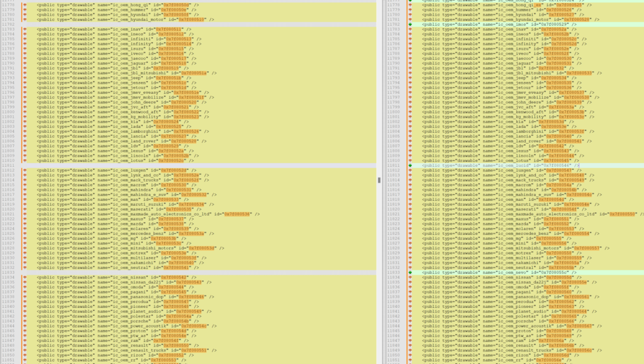Click right pane change marker on ic_oem_pioneer row
The height and width of the screenshot is (364, 644).
410,307
